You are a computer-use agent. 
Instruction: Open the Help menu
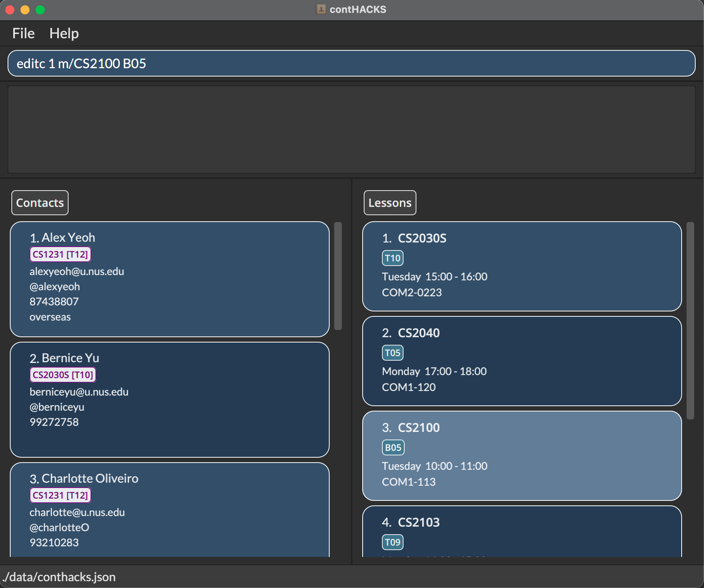[64, 33]
